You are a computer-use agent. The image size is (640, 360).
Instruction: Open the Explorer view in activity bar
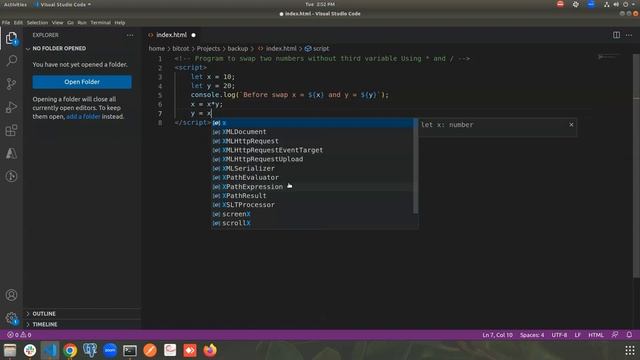click(11, 38)
